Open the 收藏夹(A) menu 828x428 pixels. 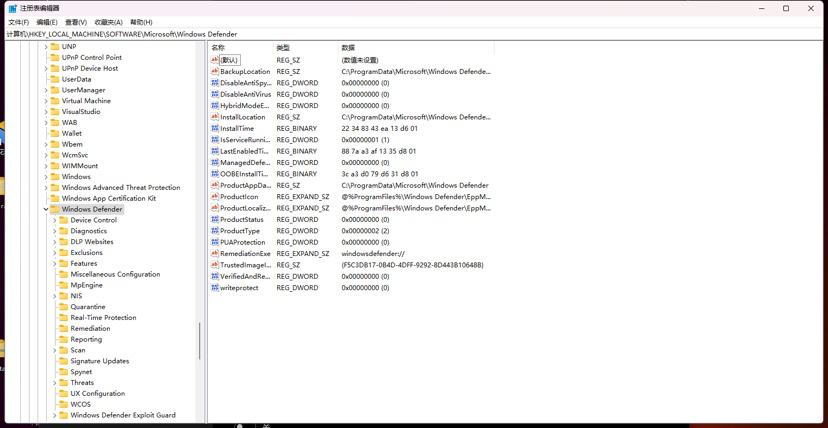(x=109, y=22)
